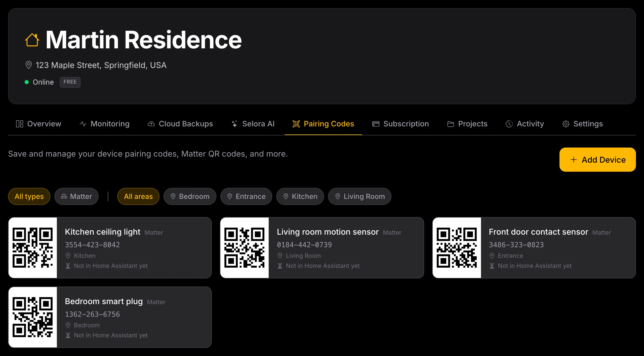The image size is (644, 356).
Task: Click the Bedroom smart plug title
Action: tap(104, 301)
